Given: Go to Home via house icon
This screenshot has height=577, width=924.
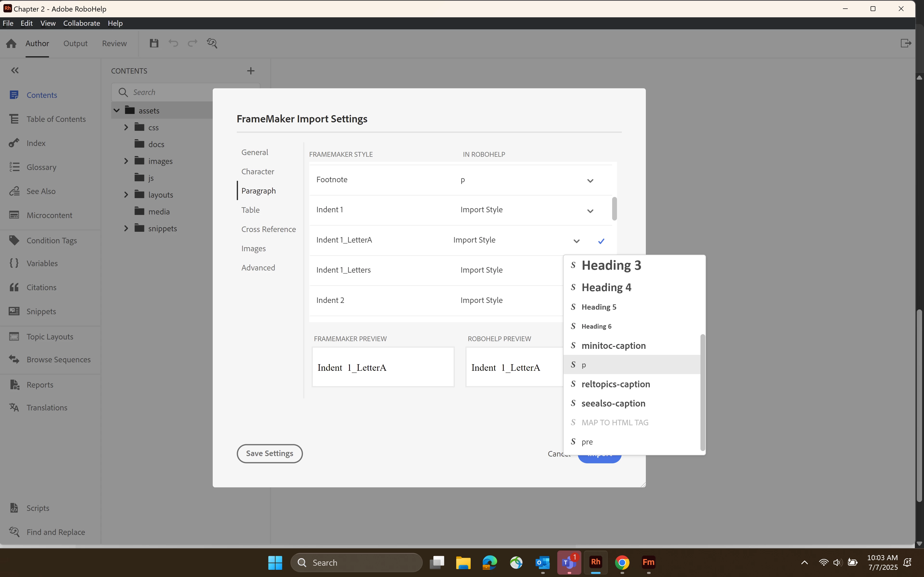Looking at the screenshot, I should 11,44.
